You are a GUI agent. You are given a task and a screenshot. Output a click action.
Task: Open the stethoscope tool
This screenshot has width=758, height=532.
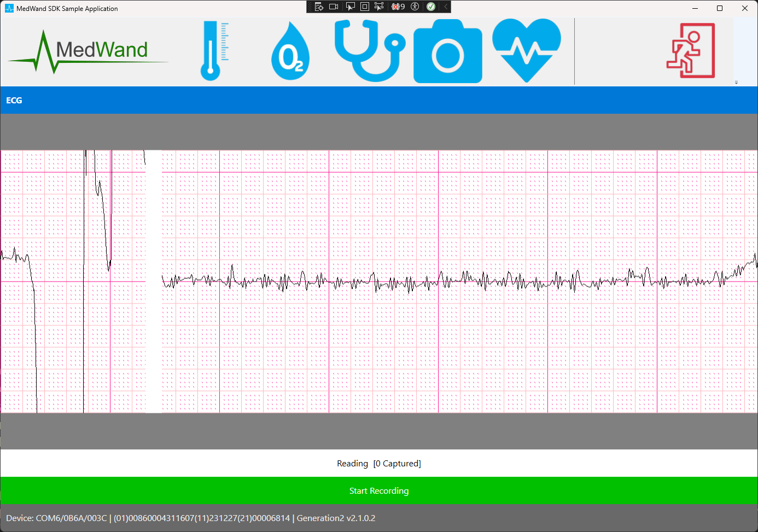click(369, 51)
